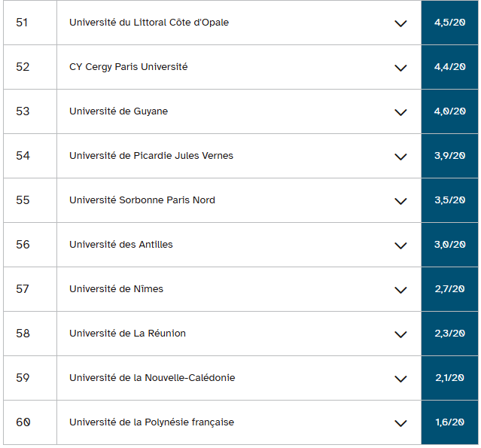The width and height of the screenshot is (481, 448).
Task: Expand the Université de Nîmes row
Action: (x=400, y=290)
